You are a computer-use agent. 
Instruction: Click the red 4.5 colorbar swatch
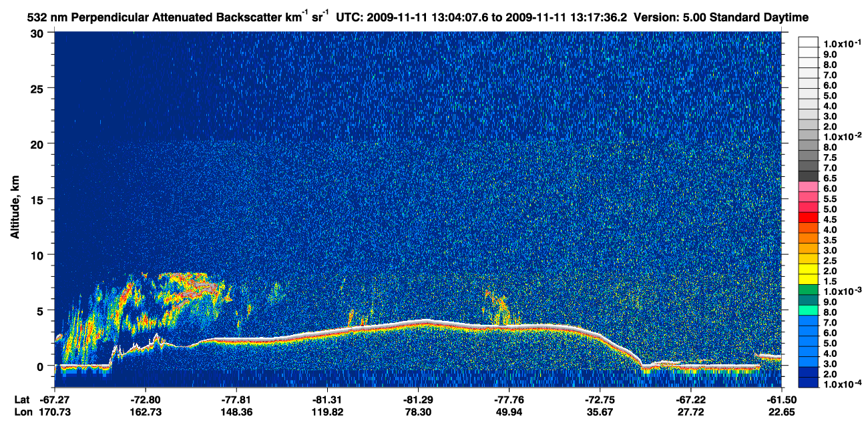(x=808, y=217)
